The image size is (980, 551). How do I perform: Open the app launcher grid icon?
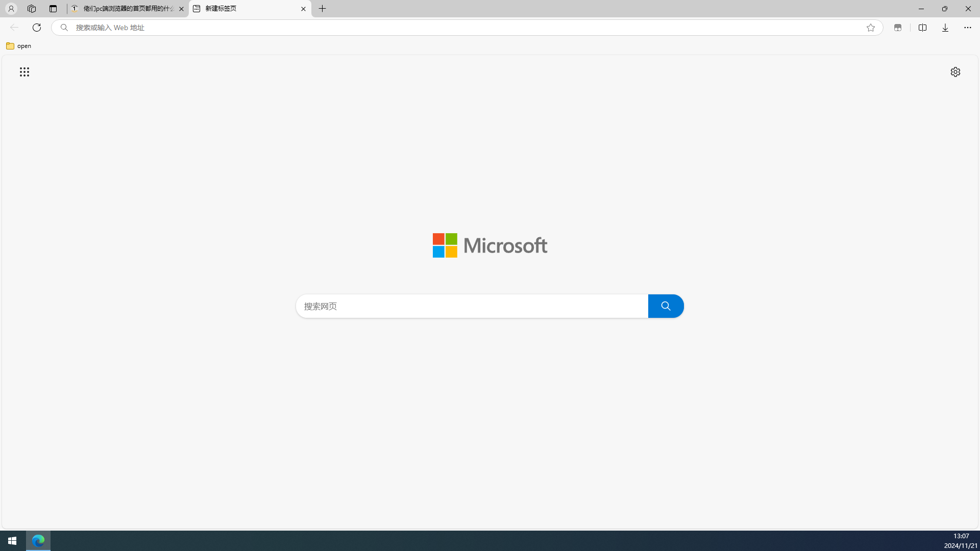click(x=24, y=72)
